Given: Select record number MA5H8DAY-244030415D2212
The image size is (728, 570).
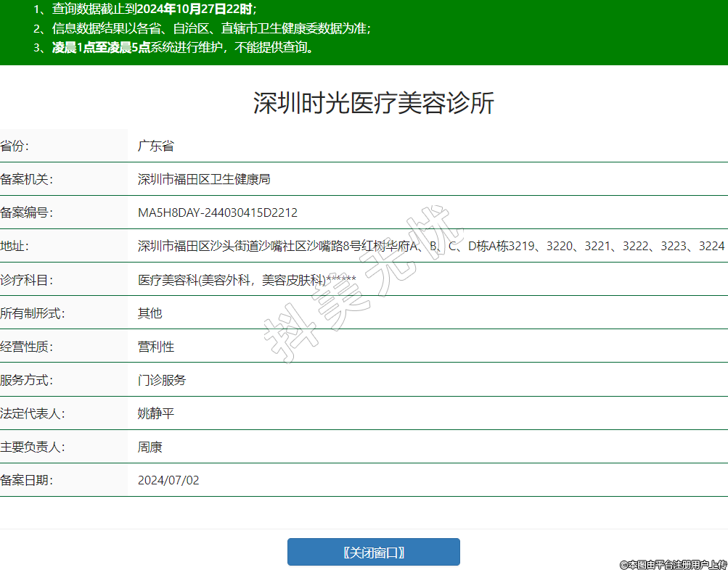Looking at the screenshot, I should click(218, 212).
